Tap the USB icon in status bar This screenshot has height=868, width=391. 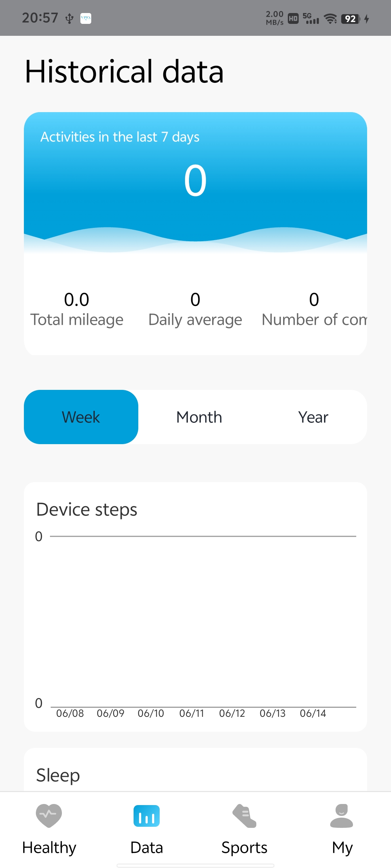point(69,18)
